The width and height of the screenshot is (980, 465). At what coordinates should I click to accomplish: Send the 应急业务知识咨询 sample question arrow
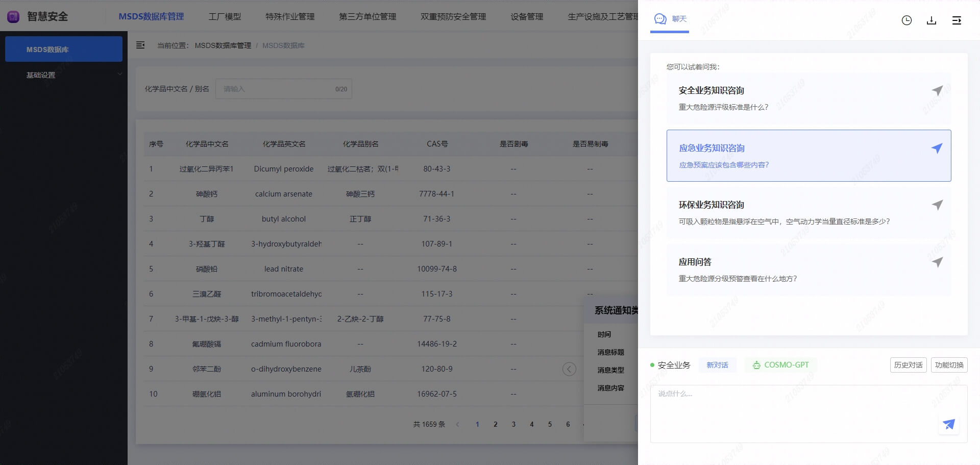coord(937,149)
